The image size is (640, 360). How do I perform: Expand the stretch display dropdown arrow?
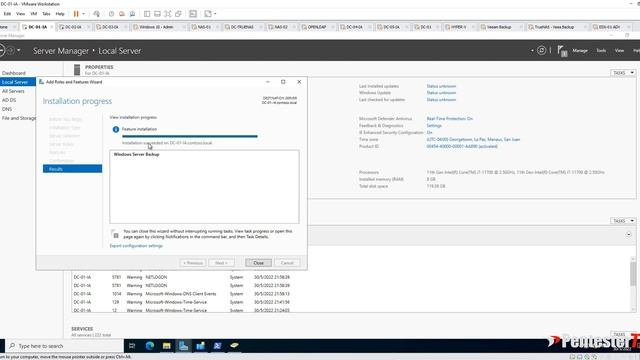tap(215, 13)
